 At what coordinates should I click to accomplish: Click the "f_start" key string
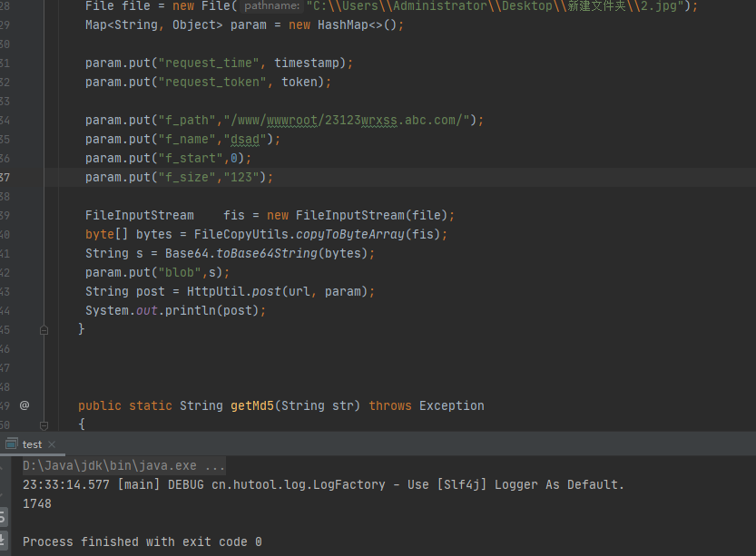191,158
